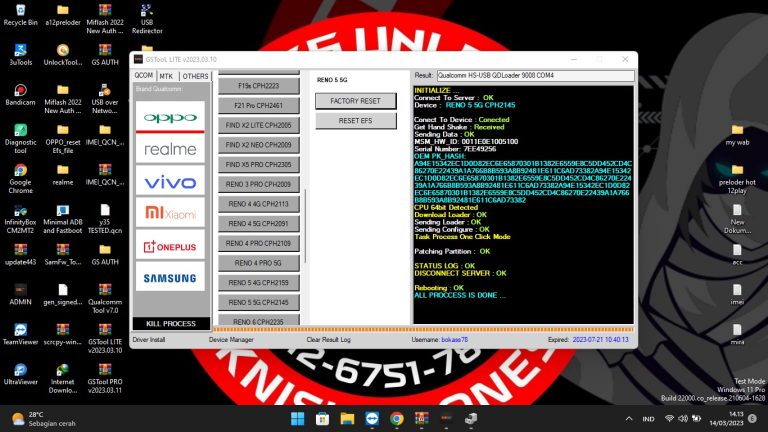This screenshot has height=432, width=768.
Task: Open Device Manager link
Action: pyautogui.click(x=231, y=339)
